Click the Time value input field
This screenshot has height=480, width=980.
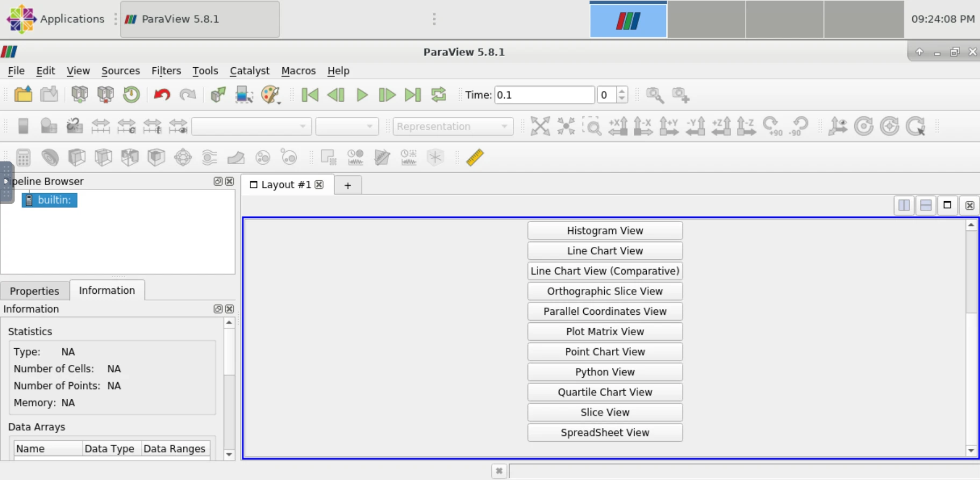[x=544, y=95]
